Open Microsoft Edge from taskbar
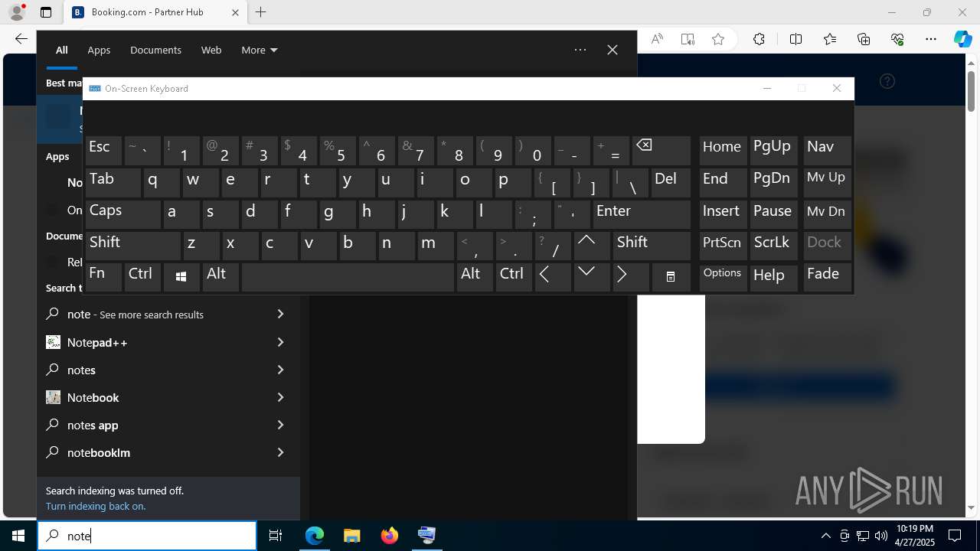Viewport: 980px width, 551px height. pyautogui.click(x=315, y=536)
